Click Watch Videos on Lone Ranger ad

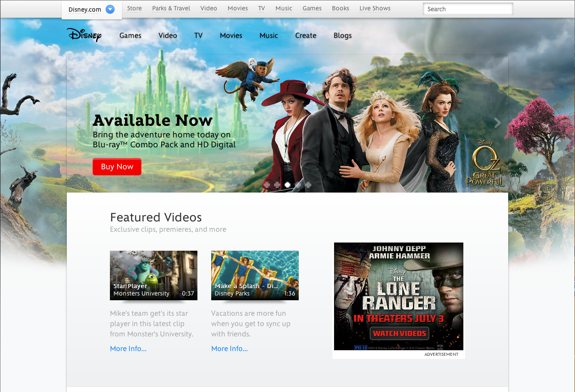(x=399, y=333)
